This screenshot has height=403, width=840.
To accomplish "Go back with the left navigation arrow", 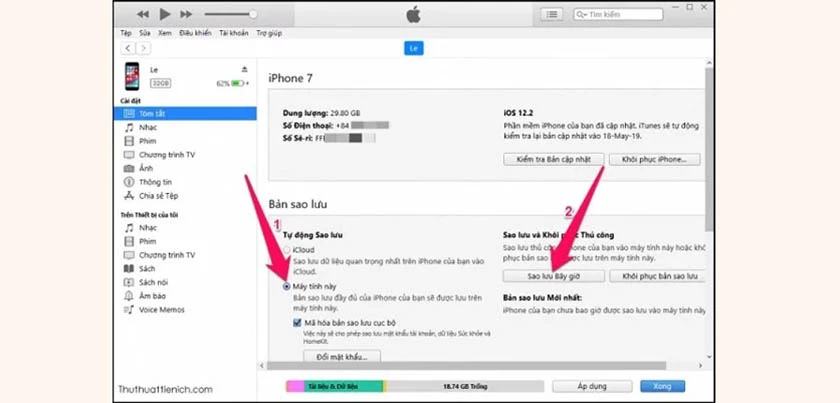I will pos(128,48).
